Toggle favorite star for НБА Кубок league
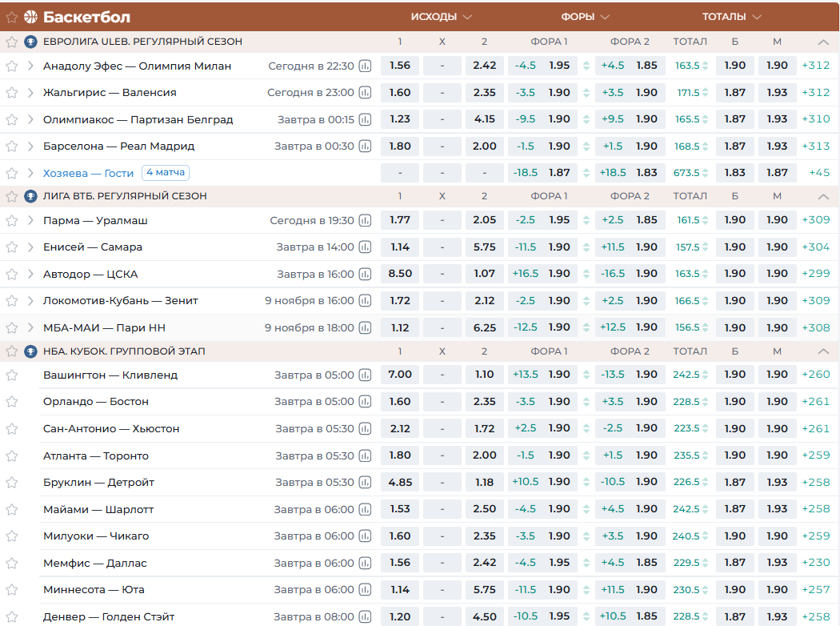This screenshot has height=626, width=840. (x=12, y=351)
